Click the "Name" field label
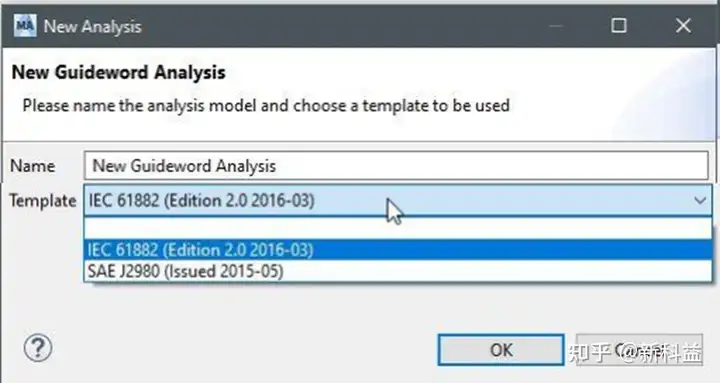The image size is (720, 383). 33,166
